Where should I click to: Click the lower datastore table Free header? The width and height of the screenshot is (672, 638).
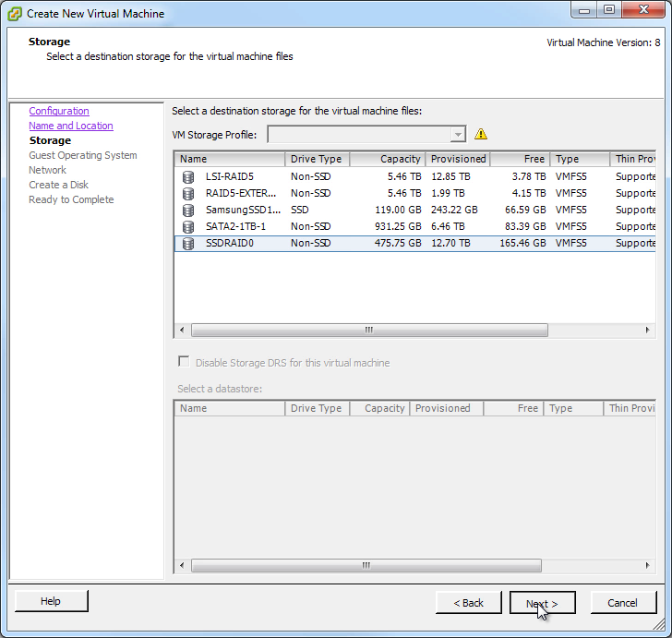click(x=513, y=409)
